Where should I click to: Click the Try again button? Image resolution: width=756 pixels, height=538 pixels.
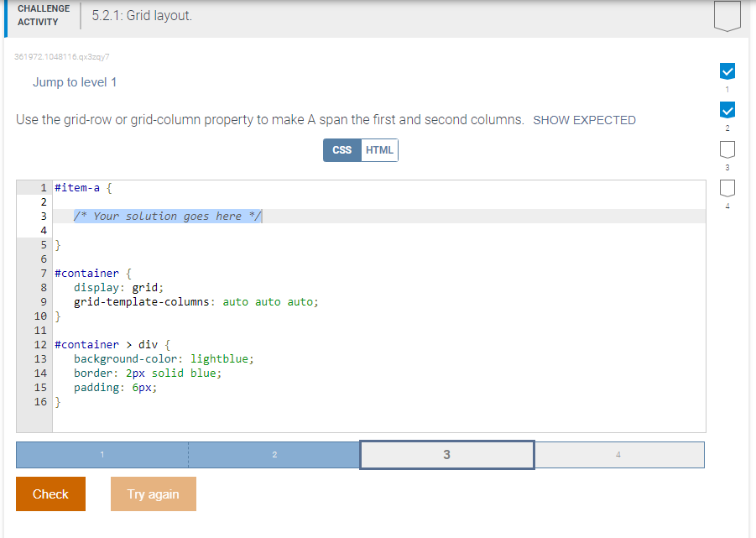click(x=153, y=494)
